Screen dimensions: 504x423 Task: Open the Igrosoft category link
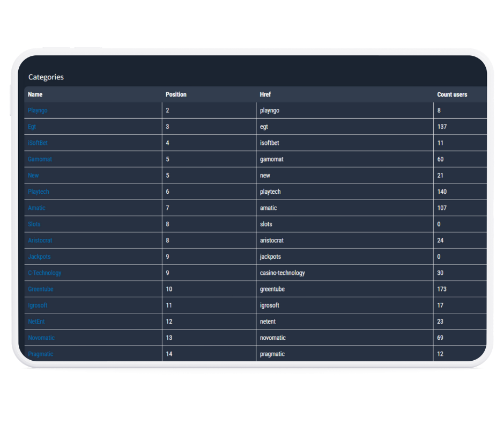pyautogui.click(x=38, y=305)
